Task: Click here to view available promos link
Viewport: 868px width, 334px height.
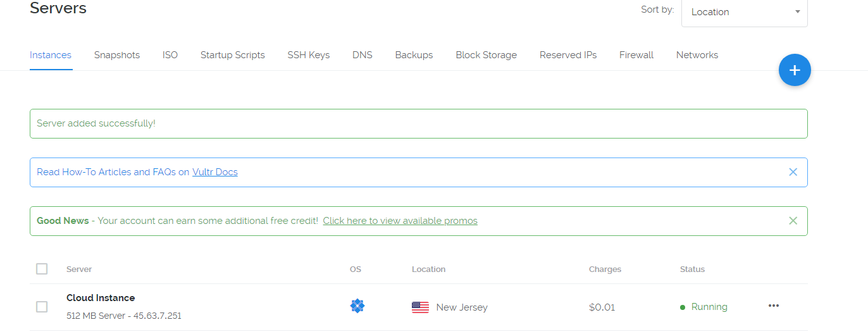Action: 400,221
